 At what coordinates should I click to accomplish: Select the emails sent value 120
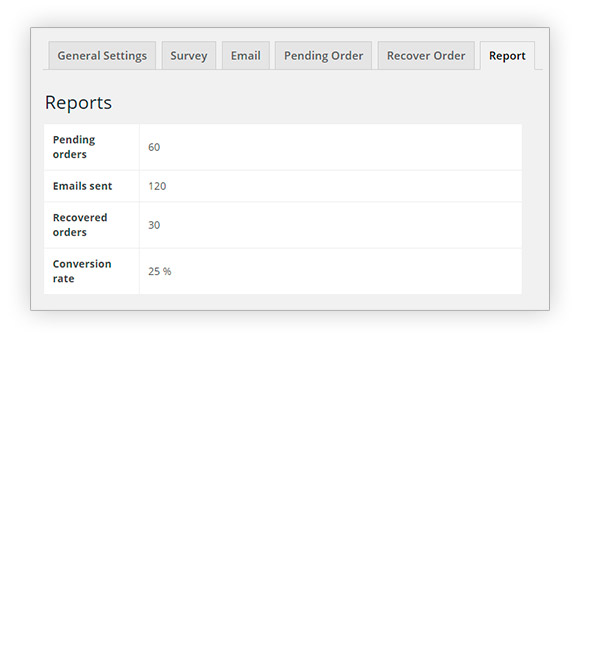coord(157,186)
